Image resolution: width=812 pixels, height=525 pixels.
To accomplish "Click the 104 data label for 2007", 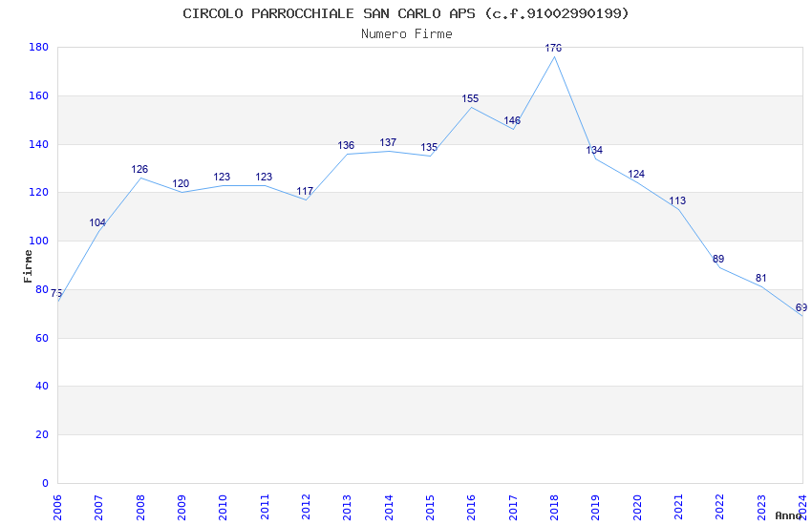I will click(x=97, y=223).
